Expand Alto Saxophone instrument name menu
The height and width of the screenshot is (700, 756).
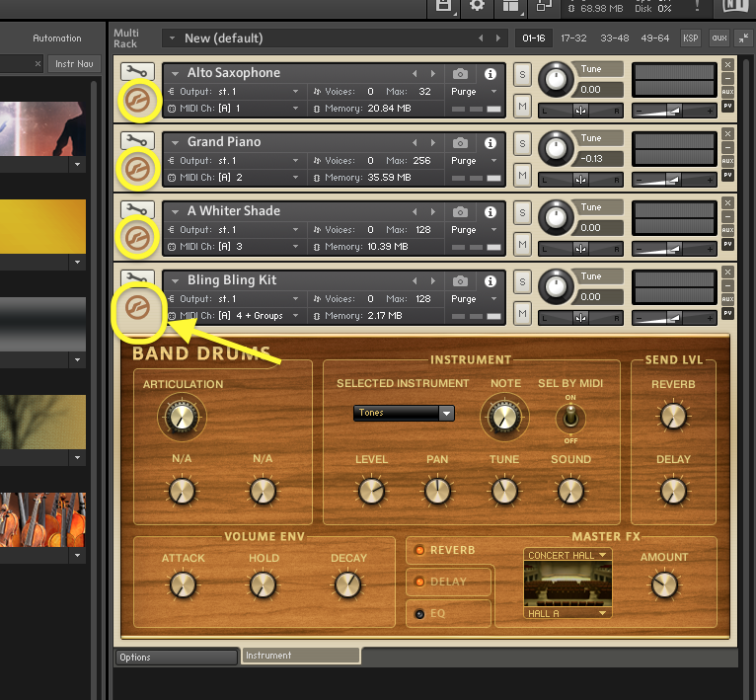(176, 74)
